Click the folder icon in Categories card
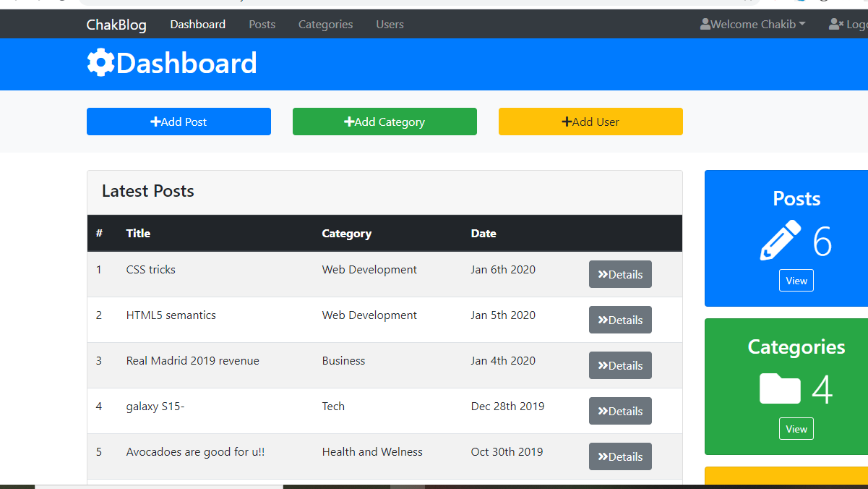The width and height of the screenshot is (868, 489). click(780, 388)
